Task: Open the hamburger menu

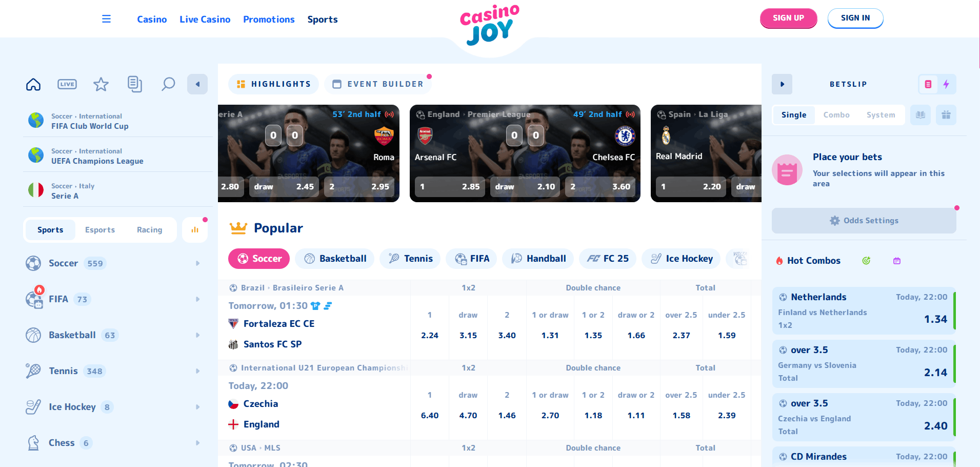Action: (x=106, y=19)
